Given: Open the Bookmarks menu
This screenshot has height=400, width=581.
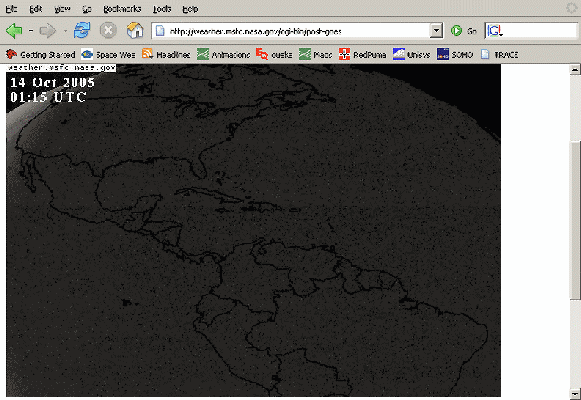Looking at the screenshot, I should [x=122, y=9].
